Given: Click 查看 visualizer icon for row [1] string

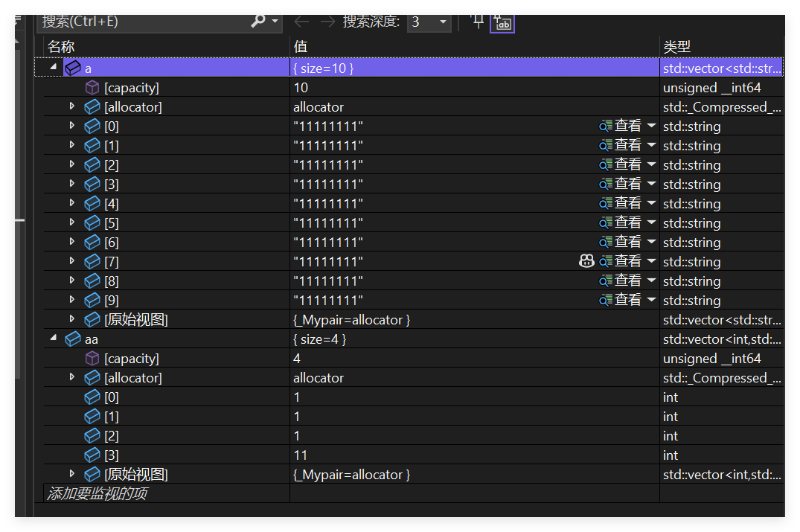Looking at the screenshot, I should point(605,145).
